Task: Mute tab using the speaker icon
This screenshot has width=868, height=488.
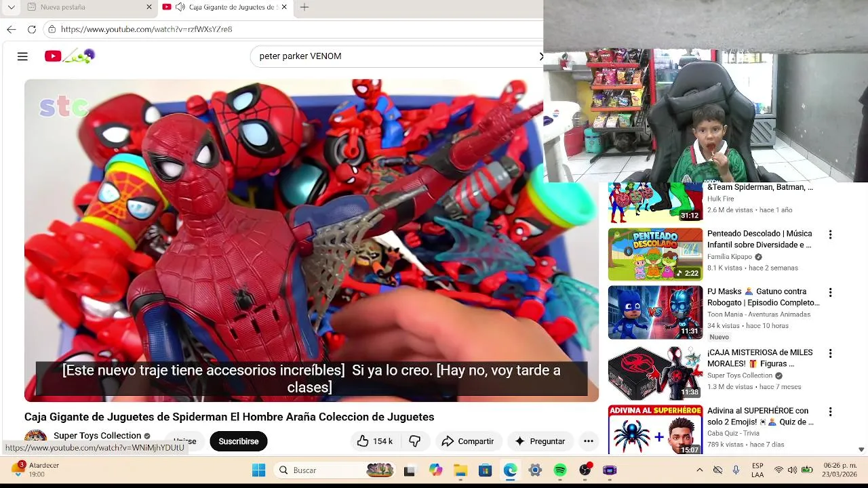Action: click(x=180, y=7)
